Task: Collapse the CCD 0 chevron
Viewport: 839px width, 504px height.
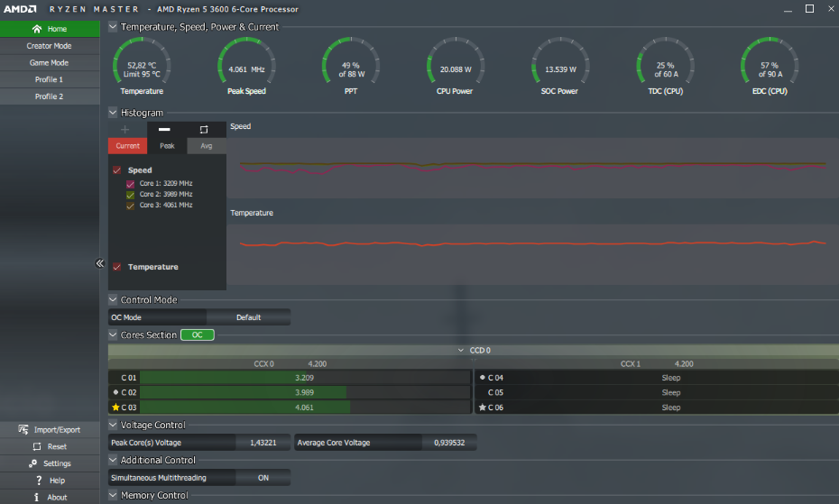Action: click(x=461, y=350)
